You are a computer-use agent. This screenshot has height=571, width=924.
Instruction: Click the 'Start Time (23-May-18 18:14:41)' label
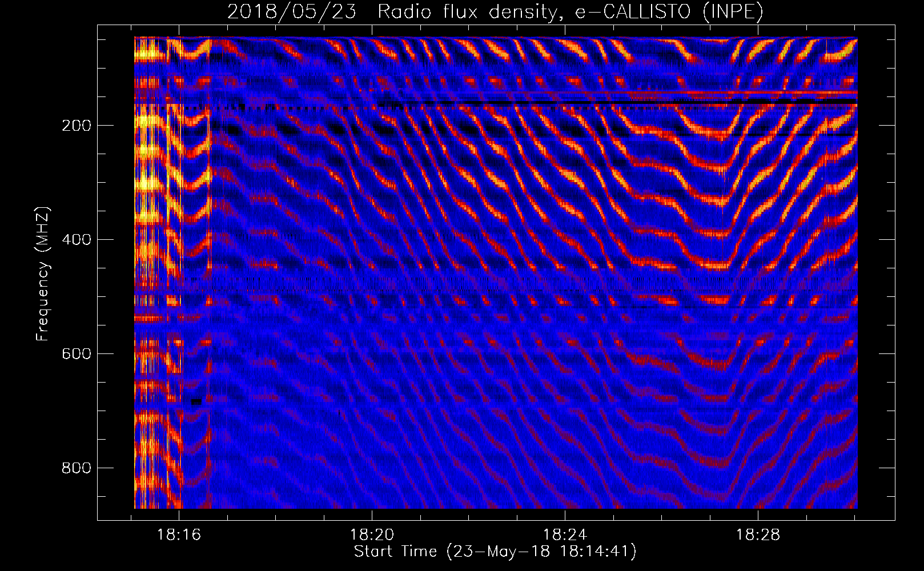pos(495,552)
